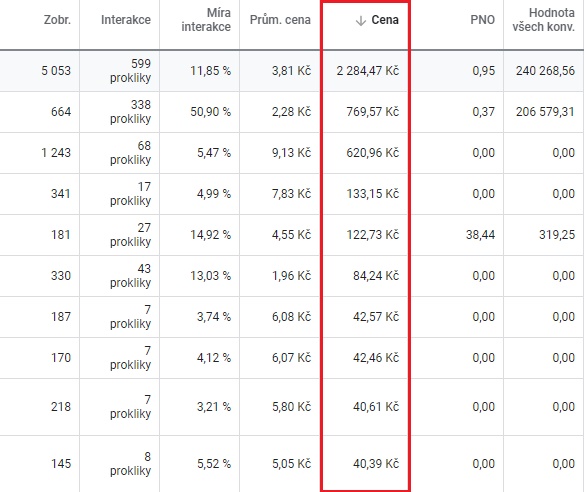584x492 pixels.
Task: Open the Interakce column header
Action: pos(126,20)
